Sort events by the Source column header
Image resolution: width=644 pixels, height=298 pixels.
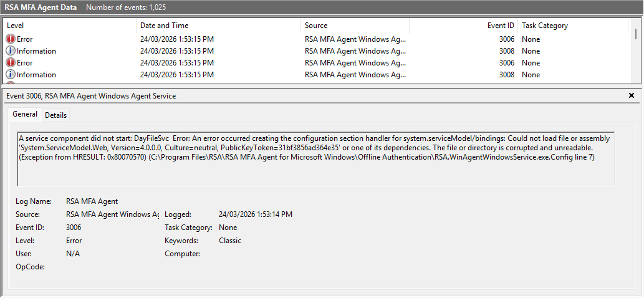tap(355, 26)
